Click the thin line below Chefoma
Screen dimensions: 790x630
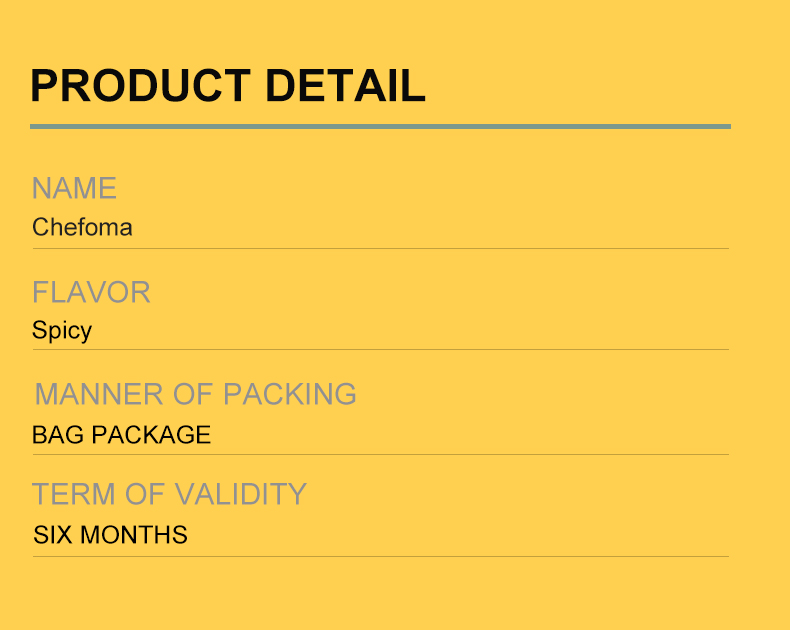pyautogui.click(x=381, y=248)
